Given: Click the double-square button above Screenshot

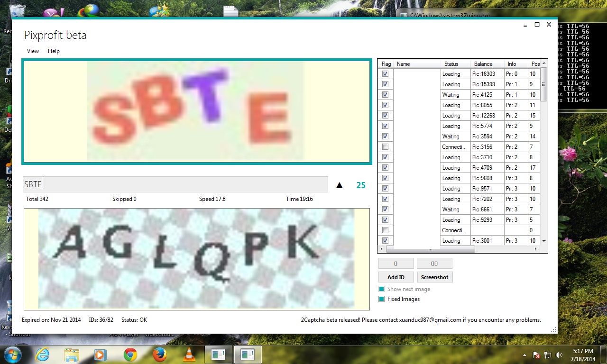Looking at the screenshot, I should click(x=435, y=263).
